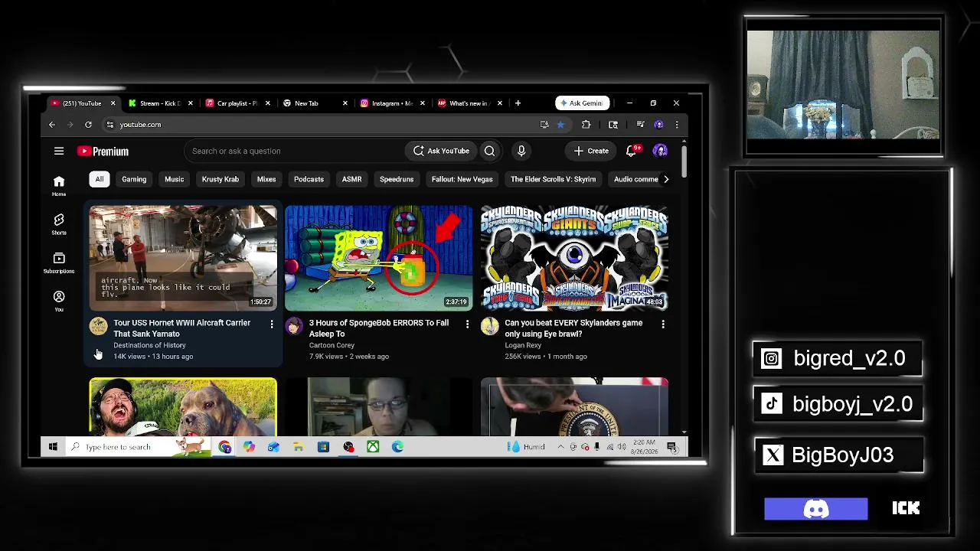
Task: Open the YouTube guide hamburger menu
Action: pos(59,151)
